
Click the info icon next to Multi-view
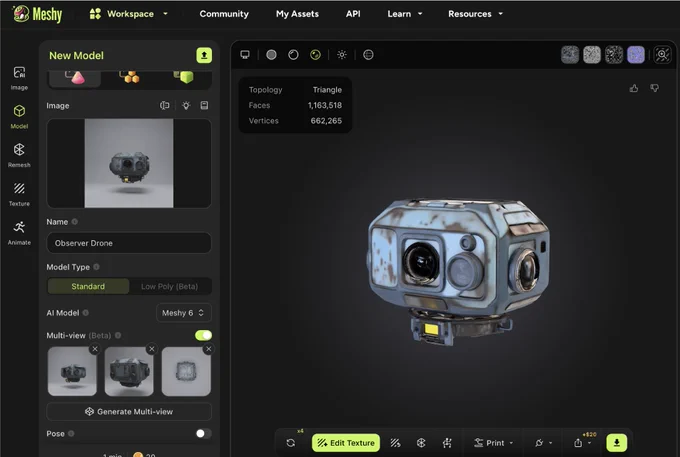tap(118, 335)
